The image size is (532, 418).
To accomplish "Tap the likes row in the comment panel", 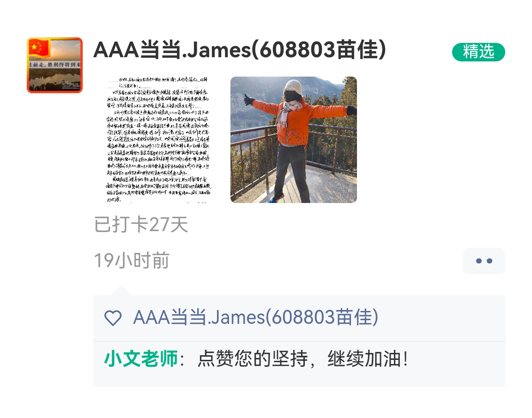I will click(x=299, y=318).
